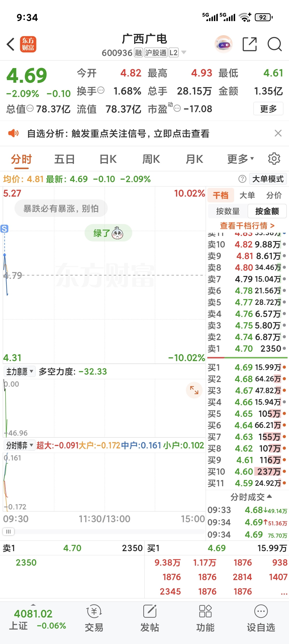
Task: Open the 主力意愿 indicator dropdown
Action: (x=20, y=371)
